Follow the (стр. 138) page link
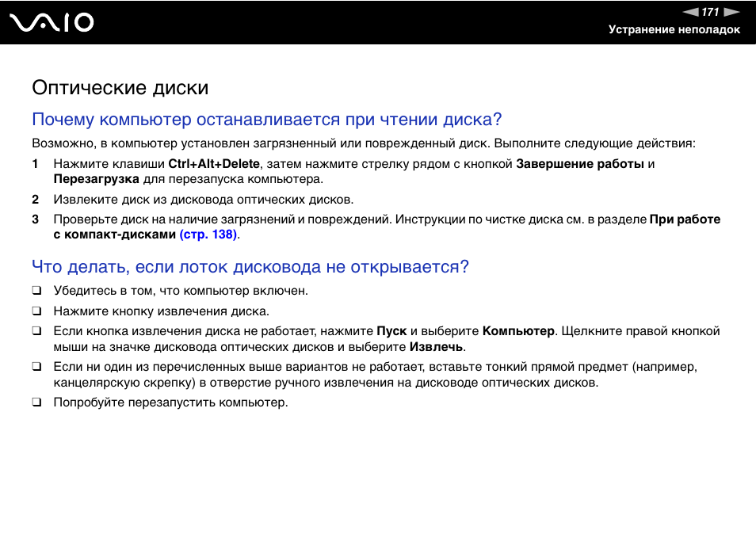 pyautogui.click(x=208, y=235)
